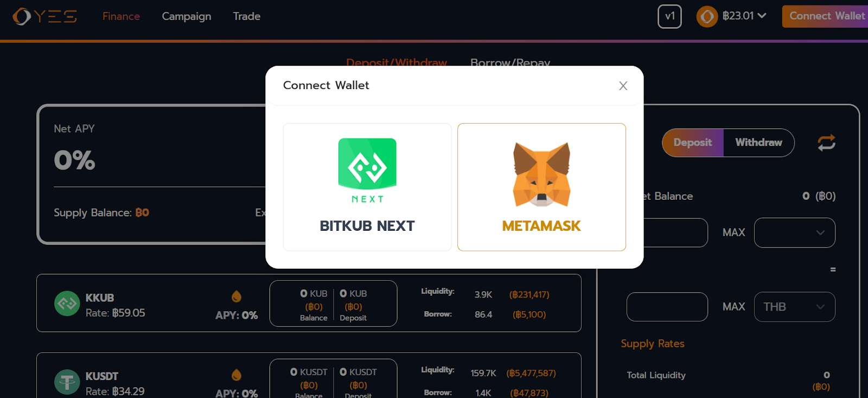Open the THB currency dropdown
Image resolution: width=868 pixels, height=398 pixels.
(794, 307)
